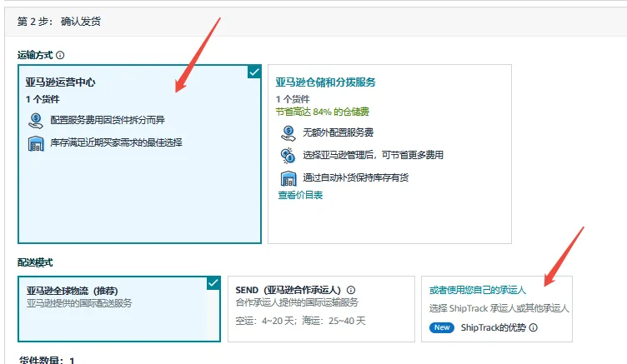627x364 pixels.
Task: Click the 节省高达 84% 的仓储费 text
Action: [323, 112]
